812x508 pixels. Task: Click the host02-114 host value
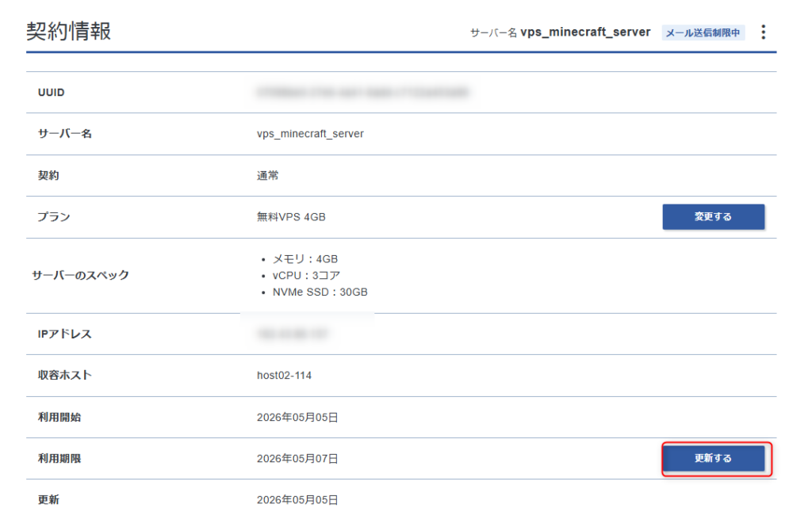coord(285,375)
